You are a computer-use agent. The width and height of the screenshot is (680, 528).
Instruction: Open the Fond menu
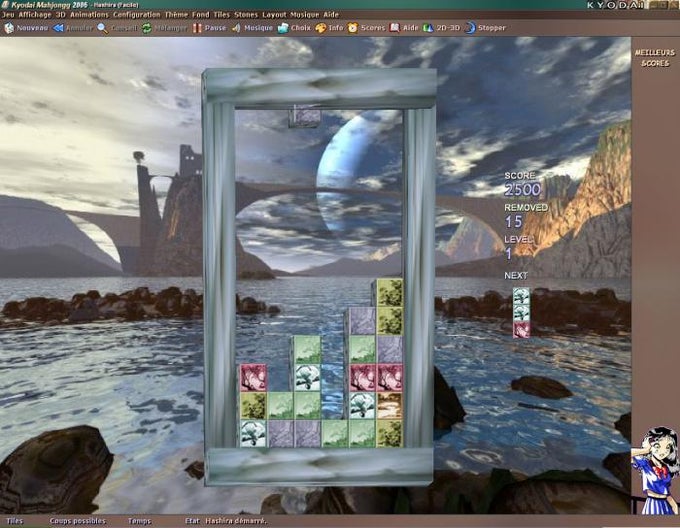pyautogui.click(x=200, y=14)
